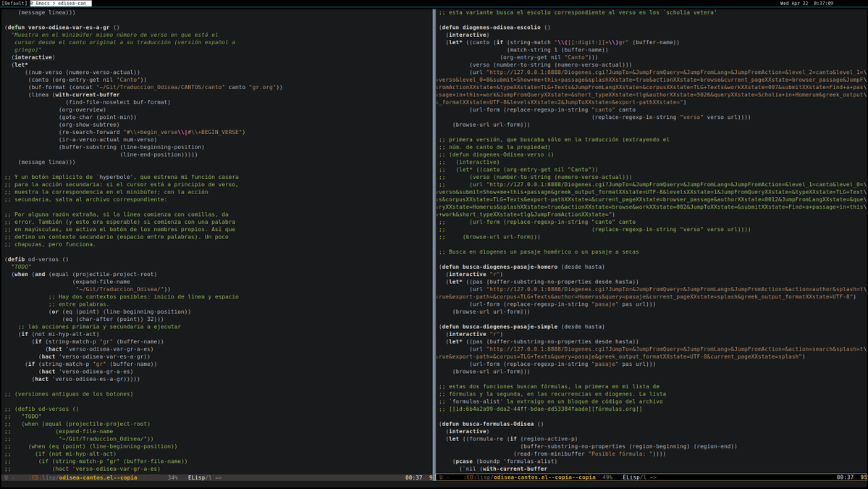
Task: Click '(browse-url url-form)))' in diogenes-odisea-escolio
Action: 491,125
